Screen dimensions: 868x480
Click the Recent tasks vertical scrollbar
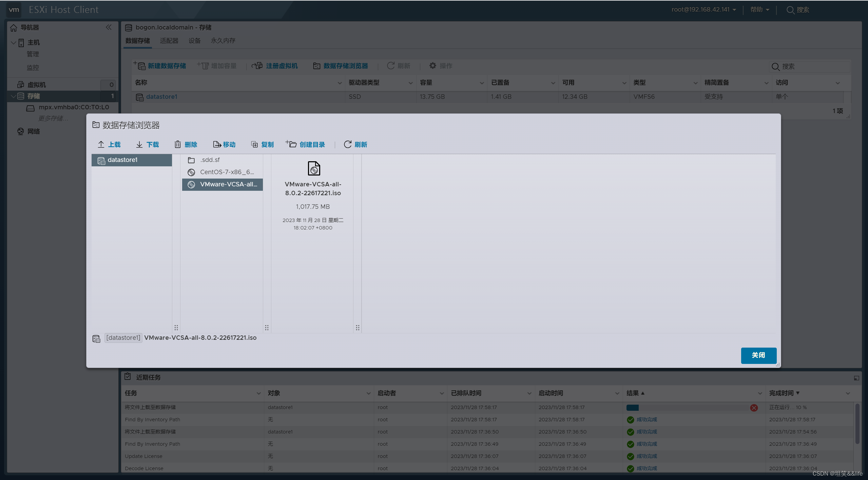pyautogui.click(x=857, y=423)
